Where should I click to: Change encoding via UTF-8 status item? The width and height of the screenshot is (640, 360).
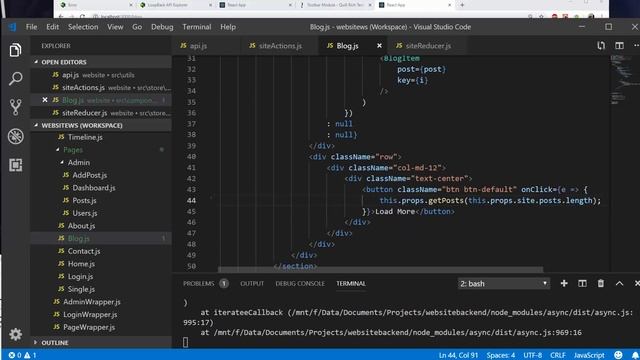(x=533, y=355)
